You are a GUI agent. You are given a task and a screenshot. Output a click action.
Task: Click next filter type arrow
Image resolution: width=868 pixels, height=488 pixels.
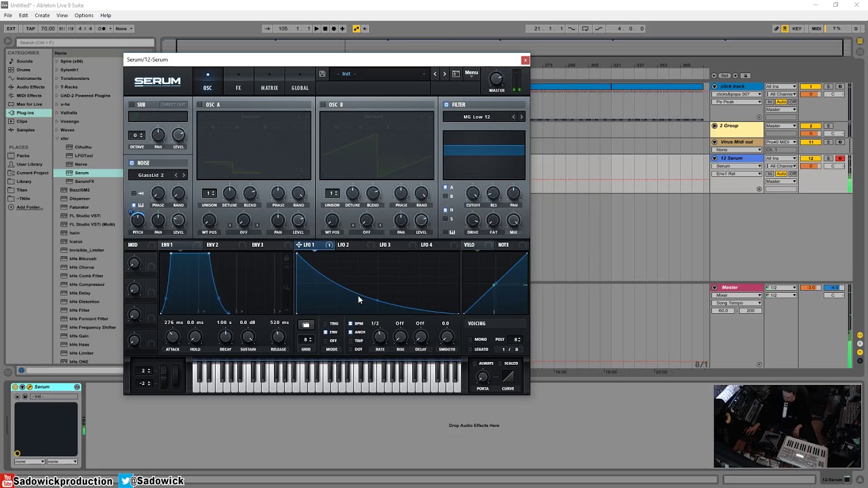click(x=521, y=117)
